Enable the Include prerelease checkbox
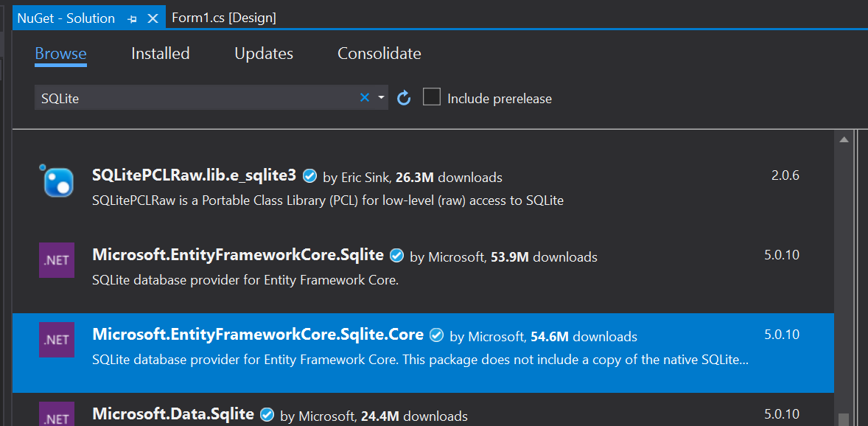 (431, 97)
